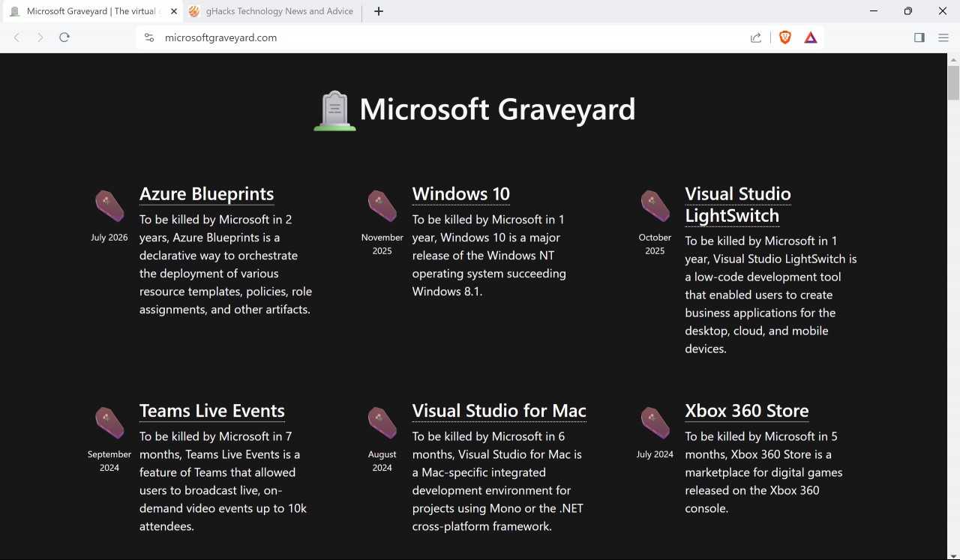Click the September 2024 date label

click(109, 461)
